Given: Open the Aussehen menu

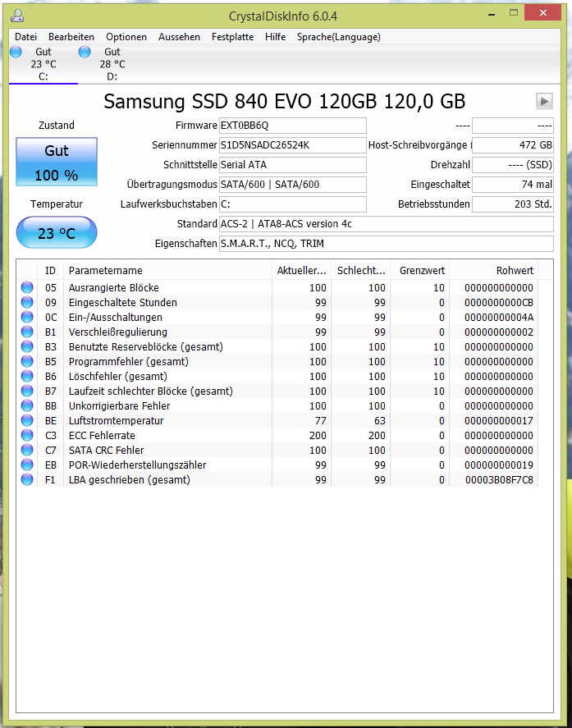Looking at the screenshot, I should (x=179, y=37).
